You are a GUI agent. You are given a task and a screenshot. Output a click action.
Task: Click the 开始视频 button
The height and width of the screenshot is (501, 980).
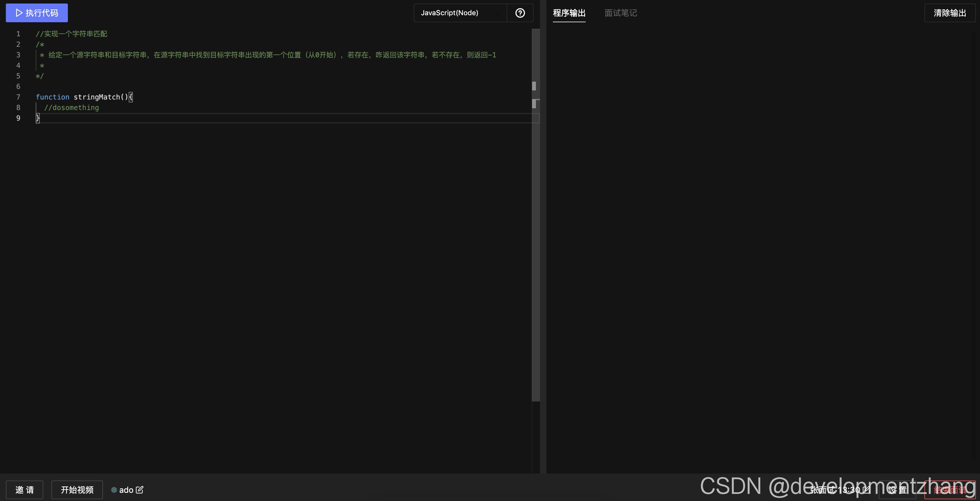click(x=77, y=490)
